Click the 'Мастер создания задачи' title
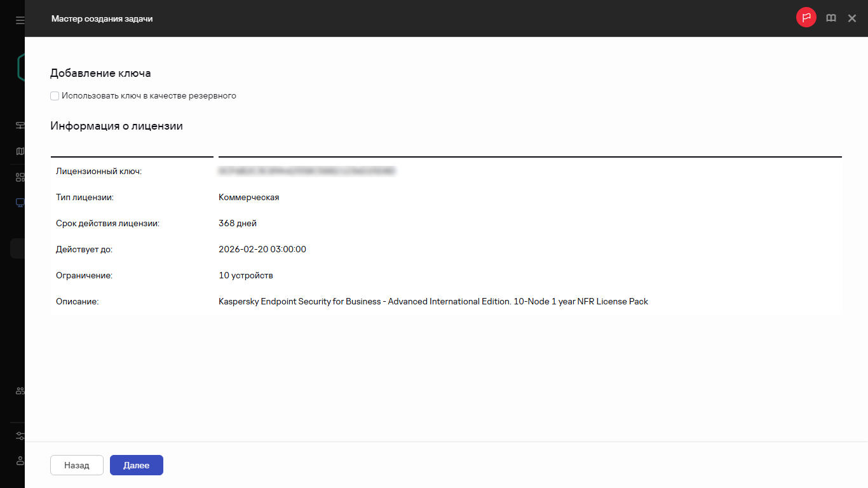Viewport: 868px width, 488px height. pos(102,18)
